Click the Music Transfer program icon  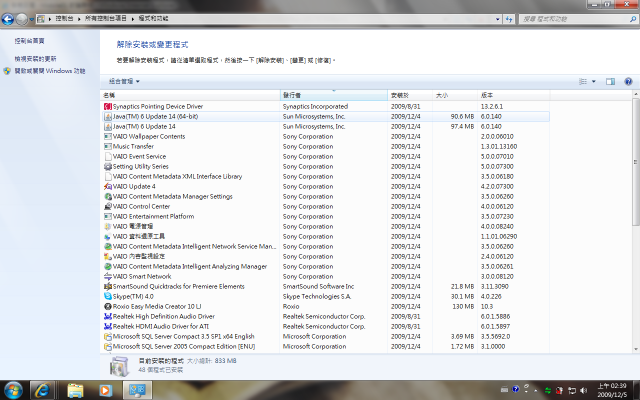[108, 147]
